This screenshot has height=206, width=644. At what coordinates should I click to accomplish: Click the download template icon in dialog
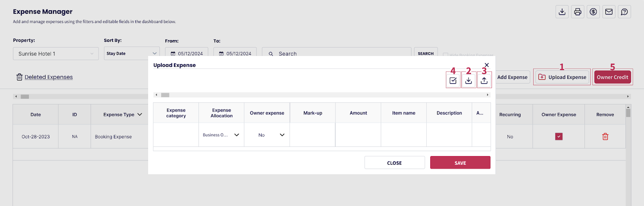point(469,80)
